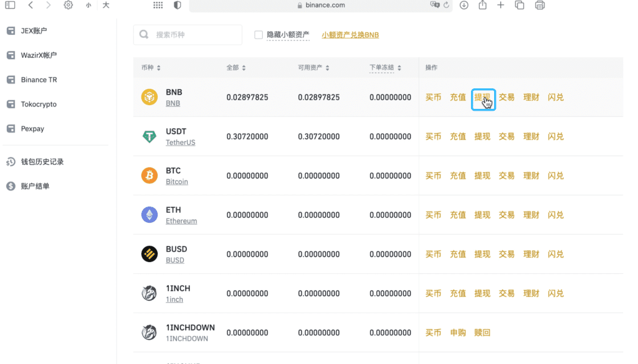Click the binance.com address bar
638x364 pixels.
coord(321,5)
